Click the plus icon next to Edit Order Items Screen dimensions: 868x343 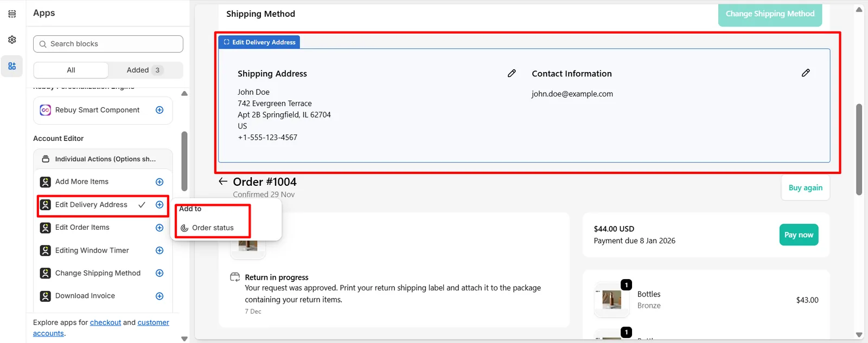(x=159, y=228)
